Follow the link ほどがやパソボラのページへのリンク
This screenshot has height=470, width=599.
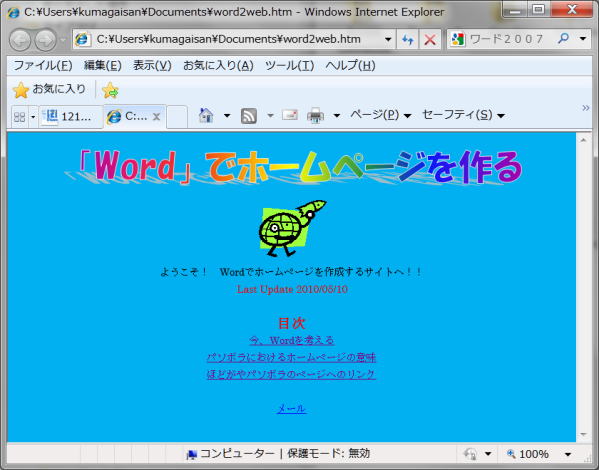[x=291, y=374]
